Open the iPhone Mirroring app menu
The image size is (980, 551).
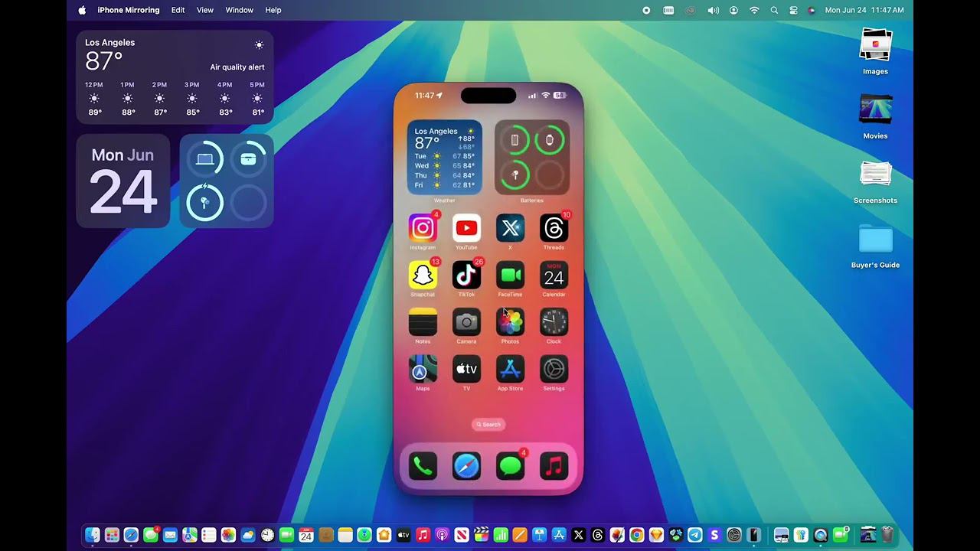pyautogui.click(x=129, y=10)
